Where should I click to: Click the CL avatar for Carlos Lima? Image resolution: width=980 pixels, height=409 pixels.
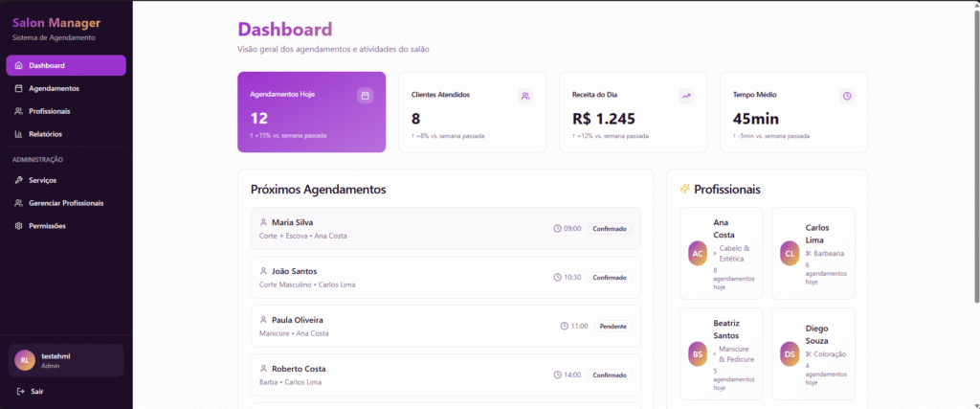coord(790,253)
